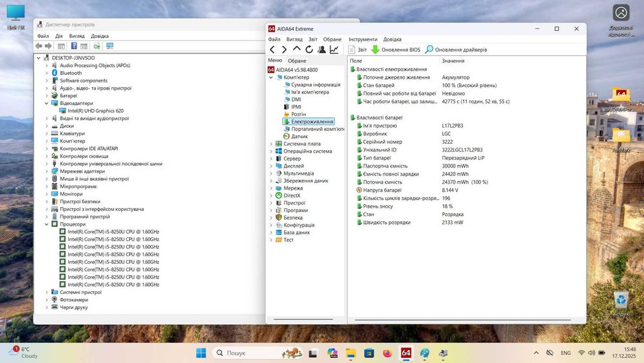Open AIDA64 Вигляд menu
Image resolution: width=644 pixels, height=363 pixels.
tap(294, 39)
